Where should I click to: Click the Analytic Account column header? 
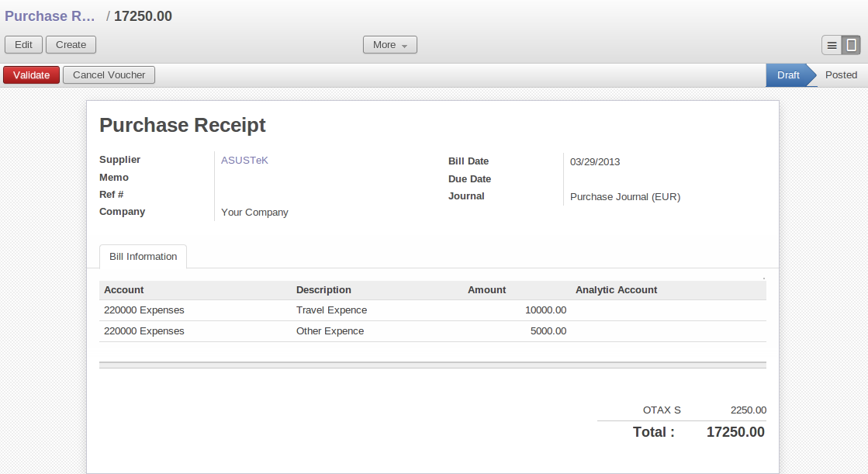[x=616, y=290]
